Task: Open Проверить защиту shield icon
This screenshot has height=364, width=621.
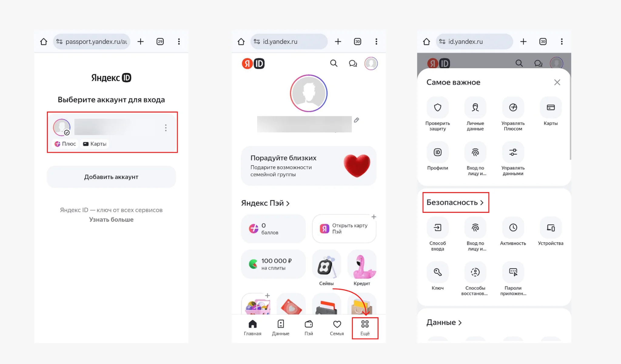Action: pyautogui.click(x=438, y=108)
